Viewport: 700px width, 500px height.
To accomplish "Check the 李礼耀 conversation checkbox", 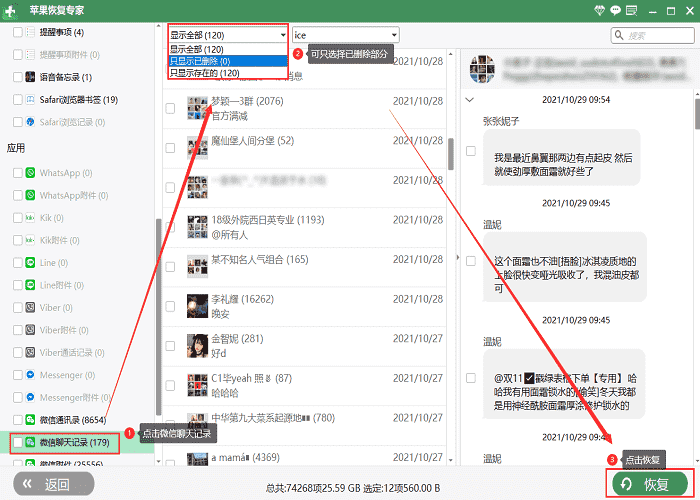I will pyautogui.click(x=170, y=306).
